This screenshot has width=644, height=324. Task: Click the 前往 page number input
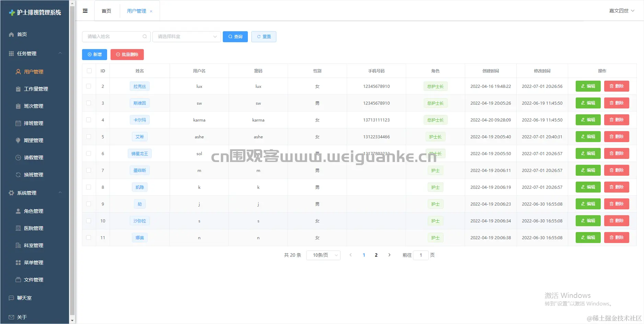421,255
